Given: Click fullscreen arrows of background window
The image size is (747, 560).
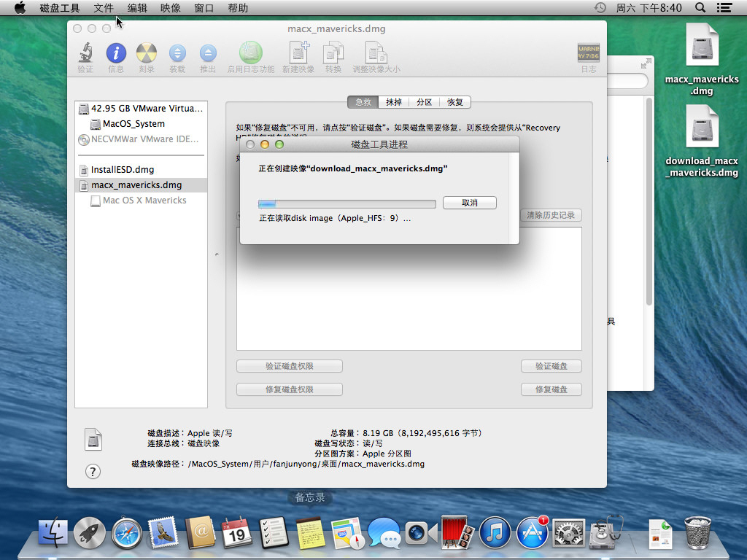Looking at the screenshot, I should (646, 64).
